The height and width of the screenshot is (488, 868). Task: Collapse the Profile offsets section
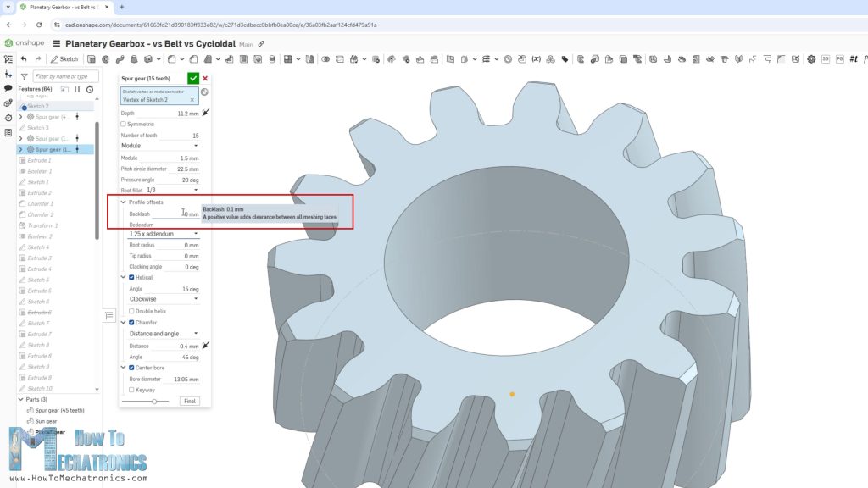coord(124,202)
